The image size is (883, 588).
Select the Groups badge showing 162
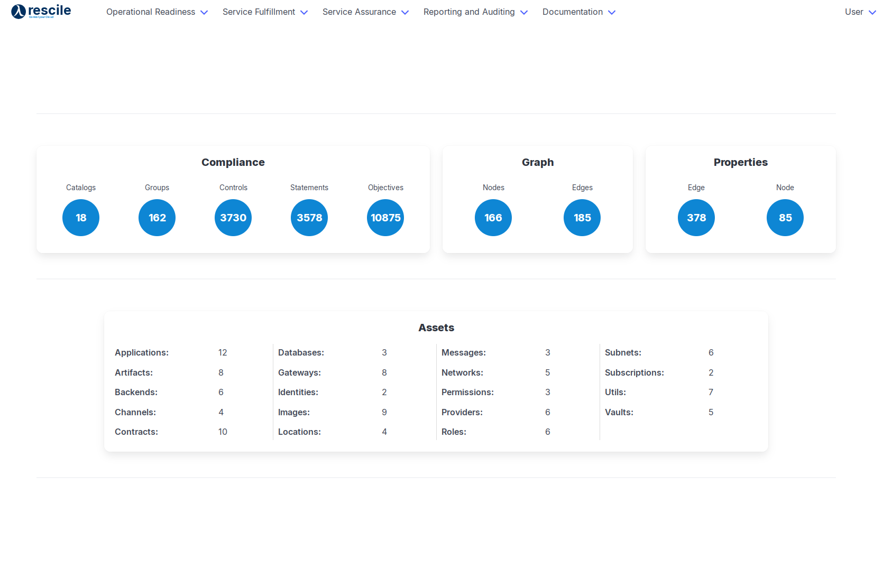tap(157, 218)
